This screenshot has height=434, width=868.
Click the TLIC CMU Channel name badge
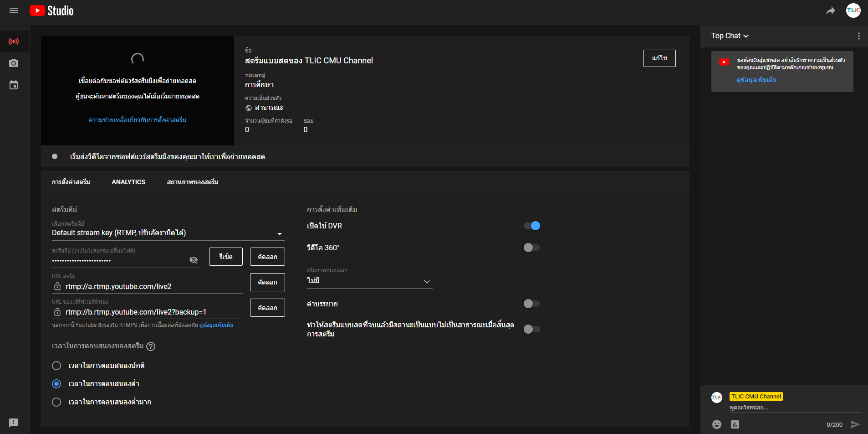coord(756,397)
